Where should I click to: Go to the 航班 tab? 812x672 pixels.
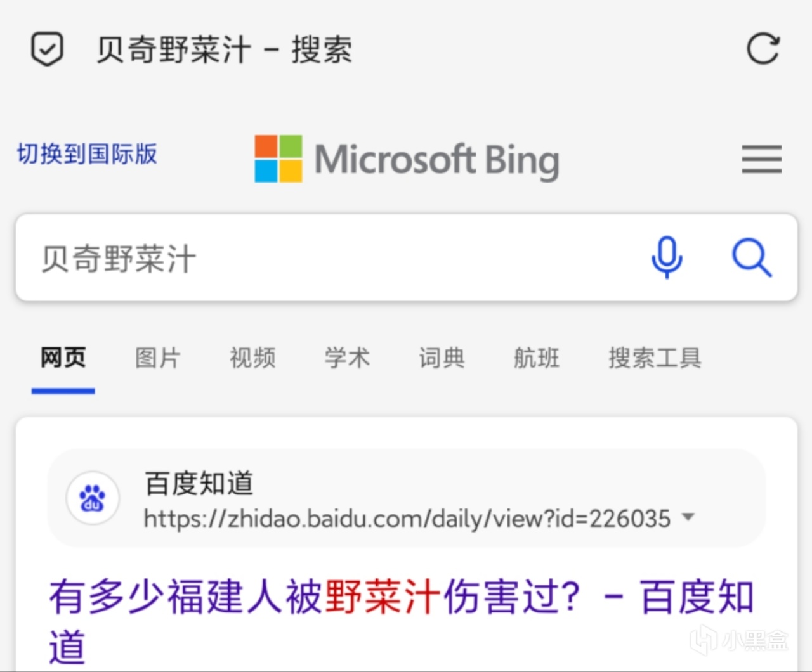[537, 358]
